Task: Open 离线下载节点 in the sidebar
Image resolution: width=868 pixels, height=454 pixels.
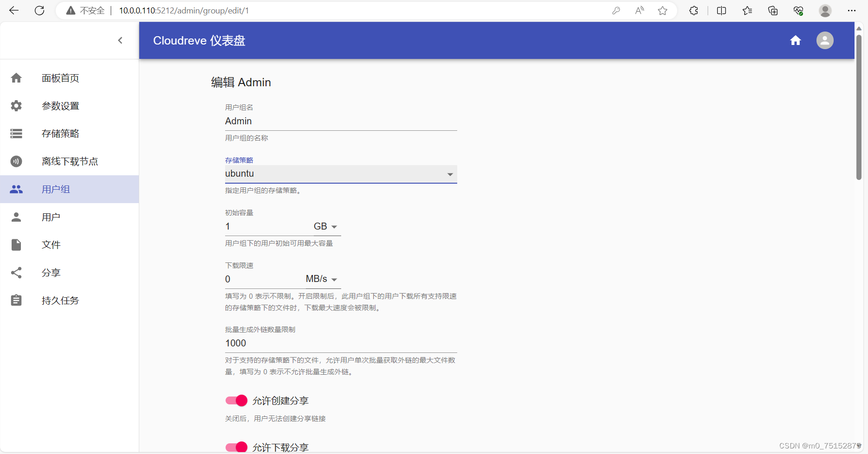Action: 70,161
